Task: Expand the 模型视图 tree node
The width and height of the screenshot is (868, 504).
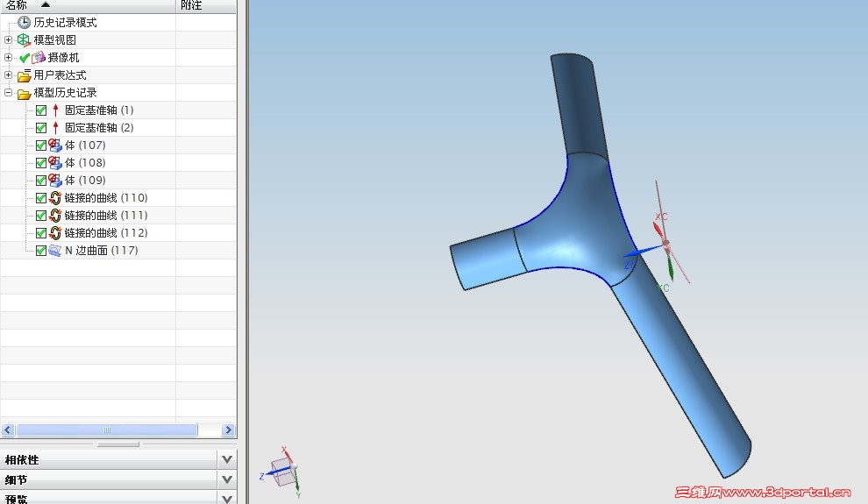Action: [x=8, y=39]
